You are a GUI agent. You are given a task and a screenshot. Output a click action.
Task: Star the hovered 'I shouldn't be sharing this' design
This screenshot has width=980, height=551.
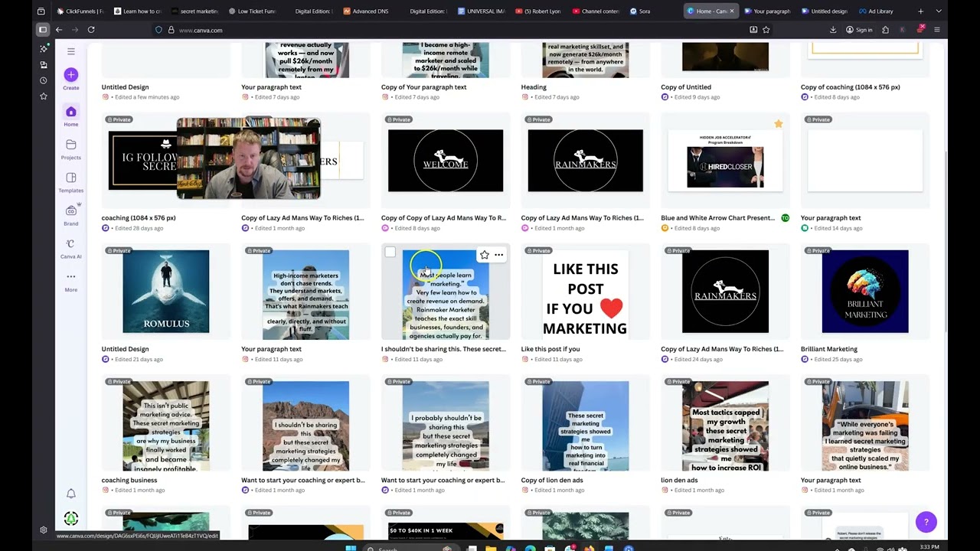coord(484,255)
